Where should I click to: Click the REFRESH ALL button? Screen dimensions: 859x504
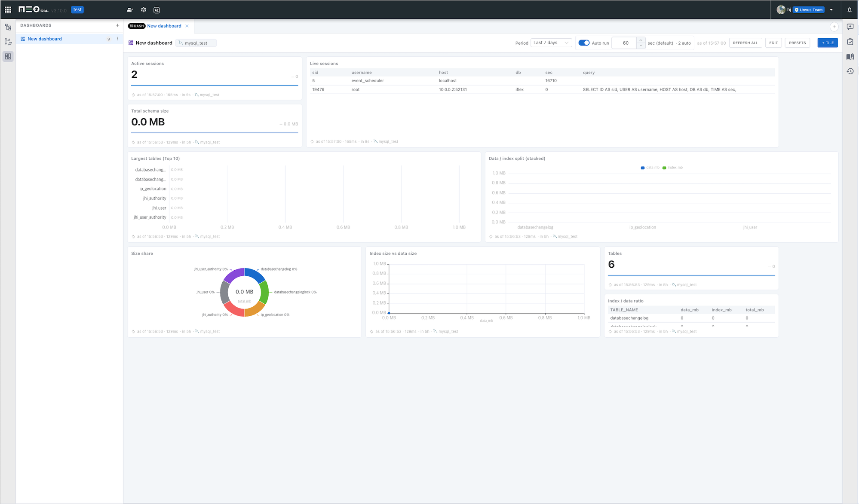745,43
